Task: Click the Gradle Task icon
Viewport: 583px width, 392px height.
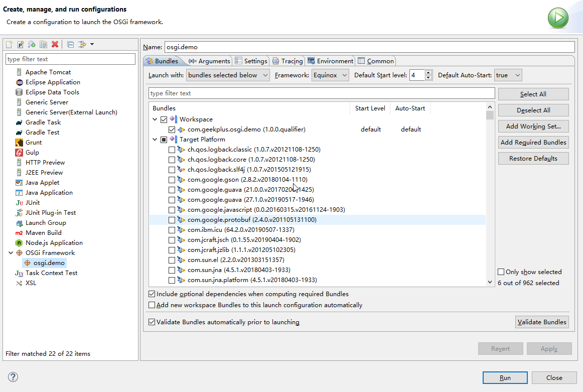Action: (19, 122)
